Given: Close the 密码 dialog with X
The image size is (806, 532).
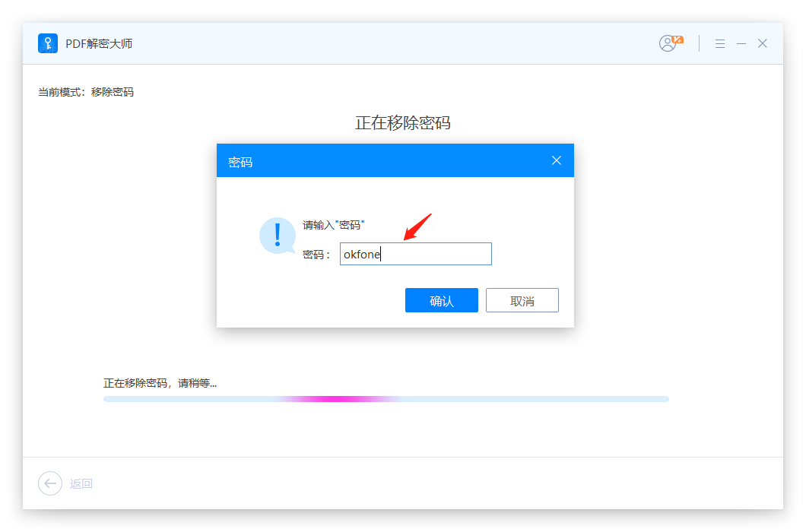Looking at the screenshot, I should coord(556,160).
